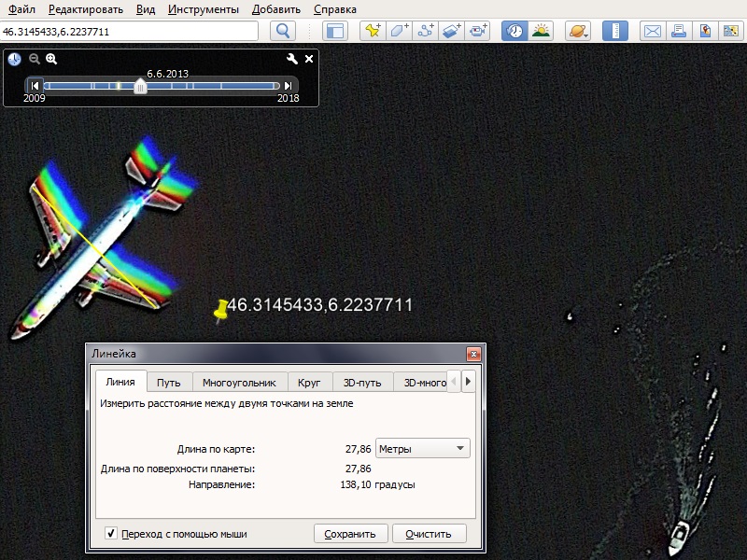This screenshot has width=747, height=560.
Task: Switch to the Круг tab
Action: pyautogui.click(x=309, y=383)
